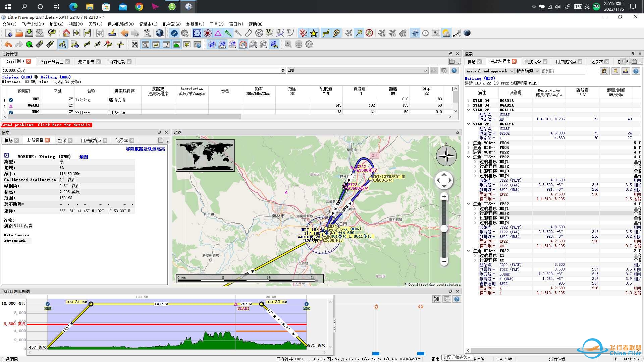The image size is (644, 362).
Task: Click the 当前性能 checkbox to enable it
Action: [117, 61]
